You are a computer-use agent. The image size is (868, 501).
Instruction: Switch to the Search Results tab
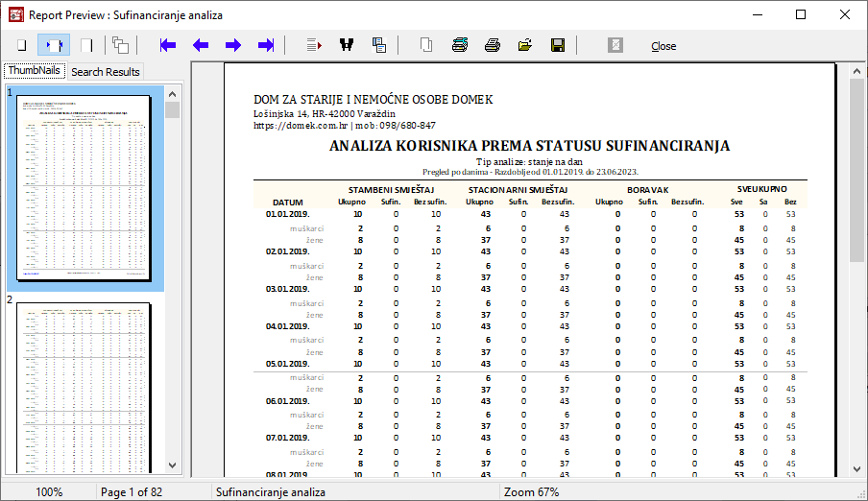[106, 72]
